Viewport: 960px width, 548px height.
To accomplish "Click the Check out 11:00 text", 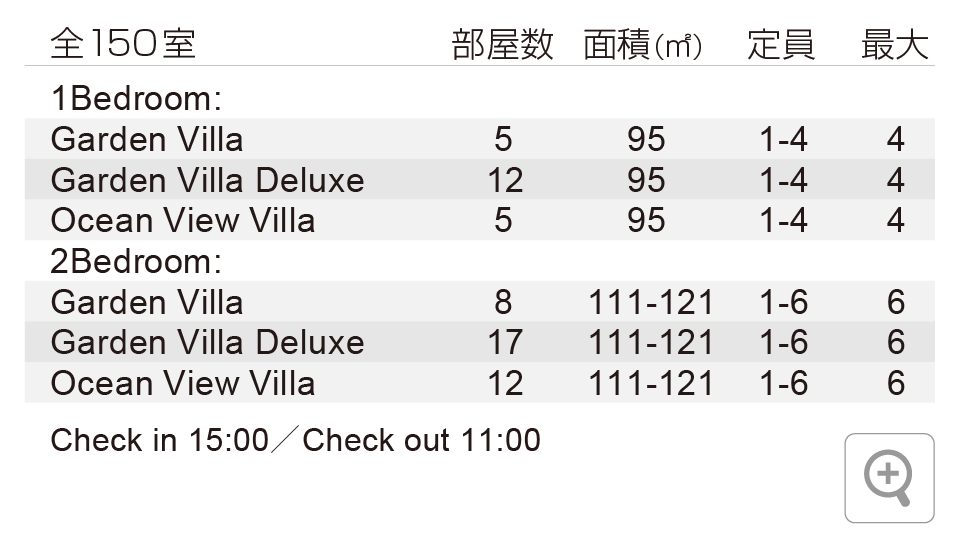I will point(421,440).
